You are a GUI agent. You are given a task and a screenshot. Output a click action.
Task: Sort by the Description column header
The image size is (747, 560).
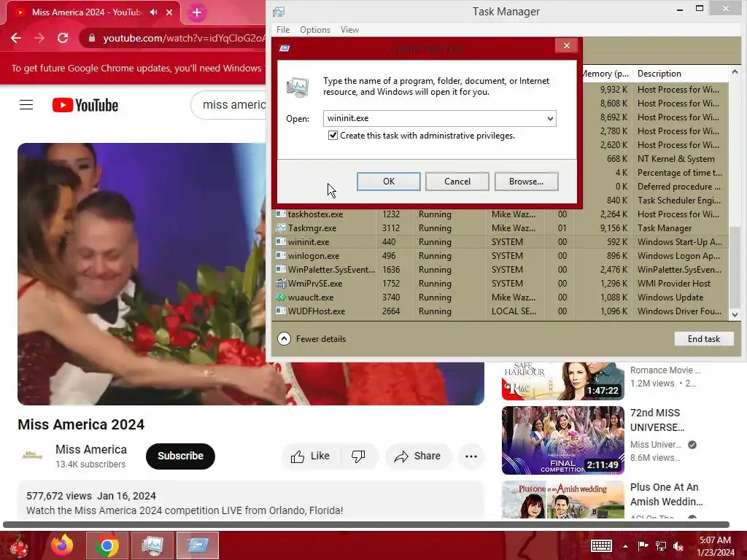point(681,74)
